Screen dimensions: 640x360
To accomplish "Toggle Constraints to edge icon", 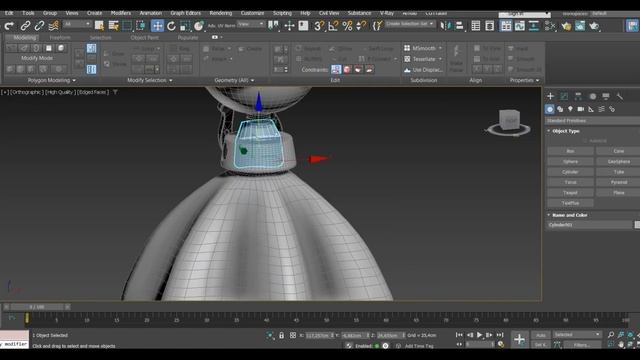I will (x=347, y=69).
